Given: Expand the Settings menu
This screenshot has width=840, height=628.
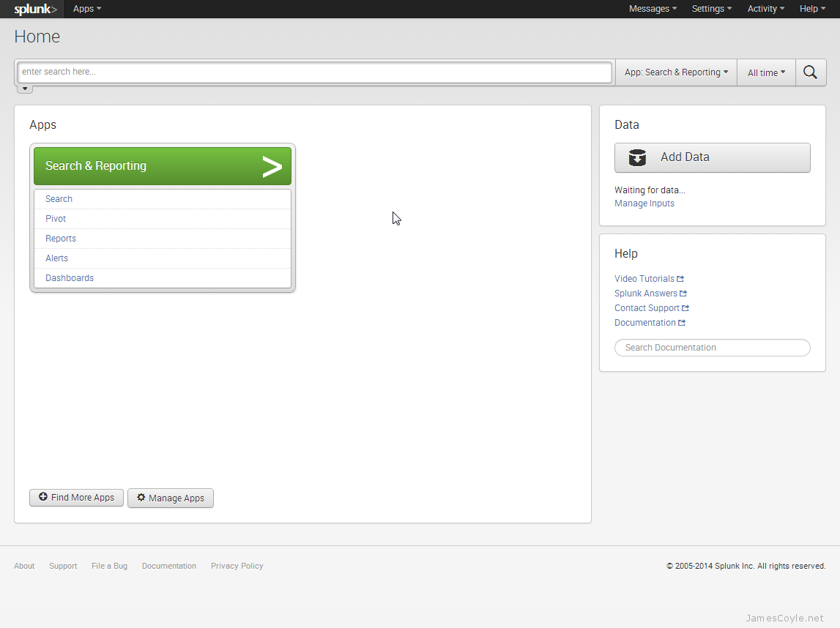Looking at the screenshot, I should coord(711,9).
